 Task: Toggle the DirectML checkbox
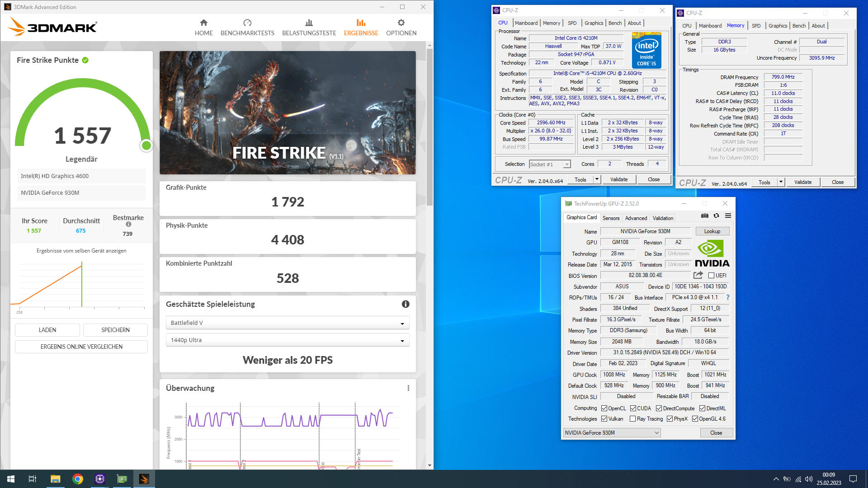coord(702,408)
